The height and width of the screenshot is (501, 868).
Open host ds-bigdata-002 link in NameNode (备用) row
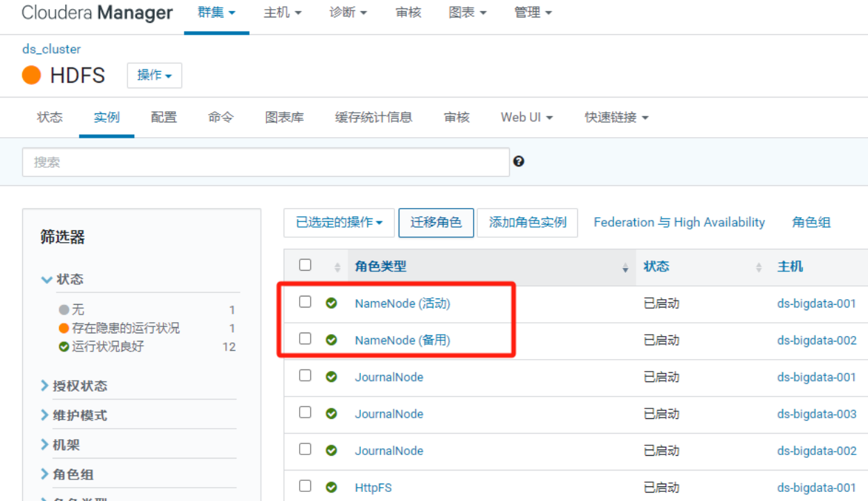817,340
